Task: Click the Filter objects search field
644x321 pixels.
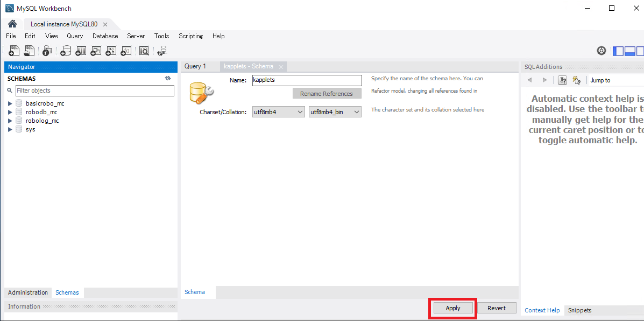Action: (x=95, y=91)
